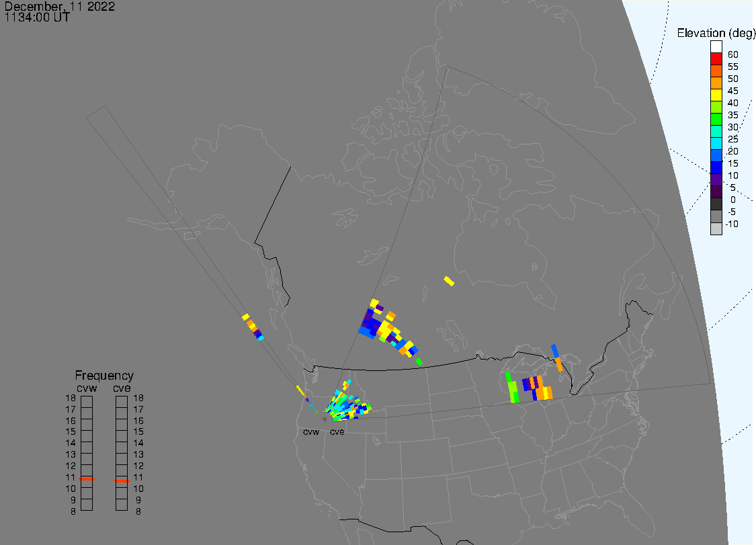Screen dimensions: 756x545
Task: Click the "1134:00 UT" timestamp
Action: tap(37, 17)
